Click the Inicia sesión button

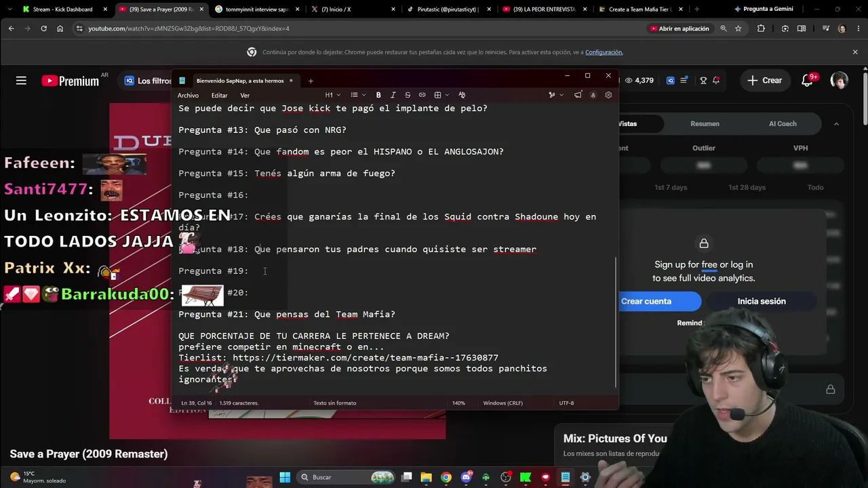762,302
